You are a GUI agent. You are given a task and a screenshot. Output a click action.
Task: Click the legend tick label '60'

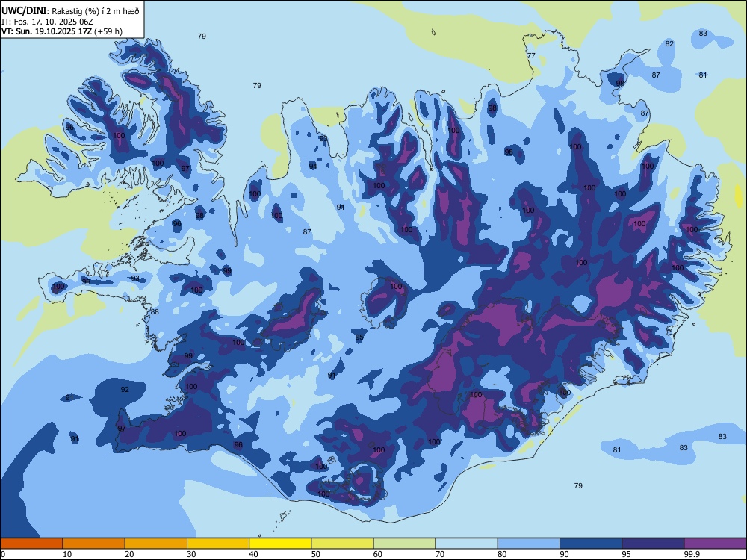coord(378,554)
